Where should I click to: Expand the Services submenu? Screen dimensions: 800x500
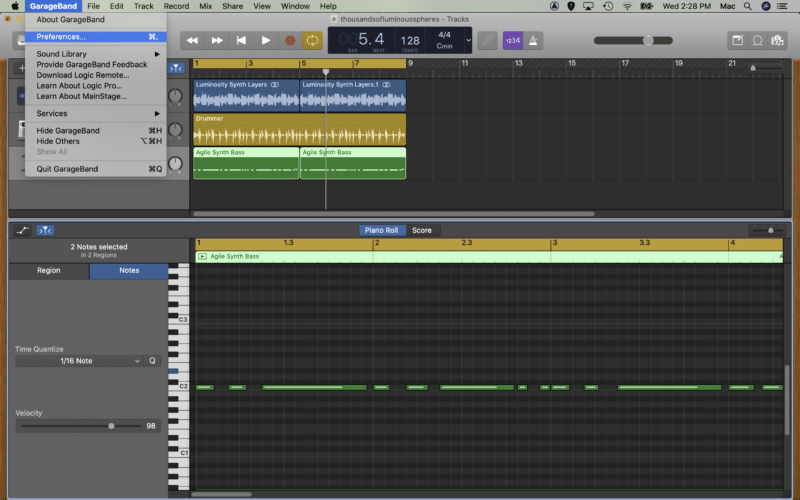(x=96, y=113)
